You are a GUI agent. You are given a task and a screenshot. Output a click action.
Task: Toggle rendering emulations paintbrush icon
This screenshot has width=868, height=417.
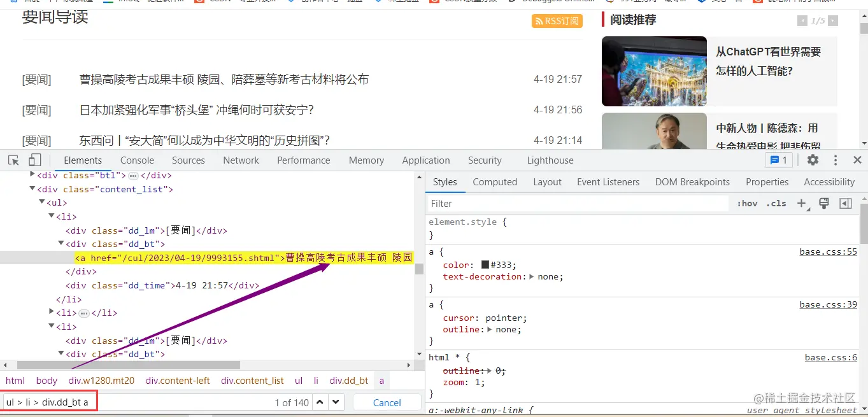pos(824,204)
